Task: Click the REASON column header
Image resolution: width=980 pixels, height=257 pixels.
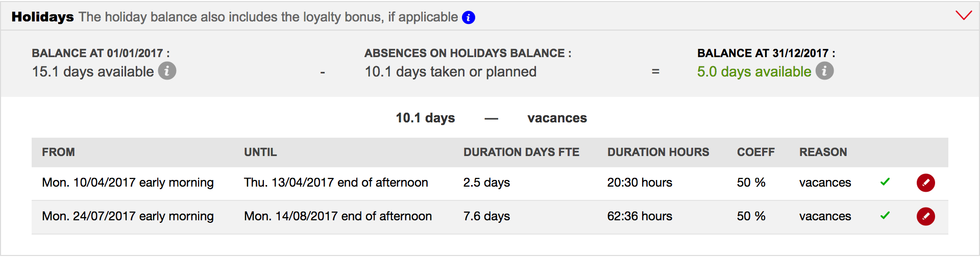Action: pyautogui.click(x=823, y=152)
